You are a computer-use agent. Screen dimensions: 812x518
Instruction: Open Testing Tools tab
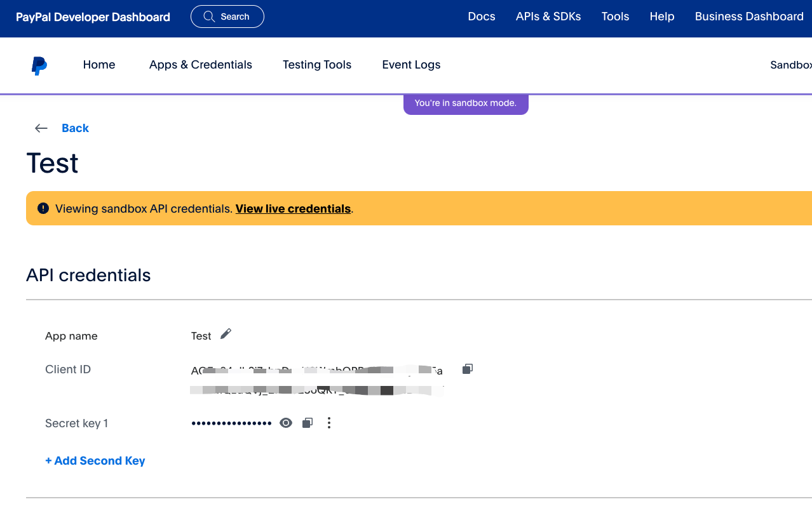(317, 65)
